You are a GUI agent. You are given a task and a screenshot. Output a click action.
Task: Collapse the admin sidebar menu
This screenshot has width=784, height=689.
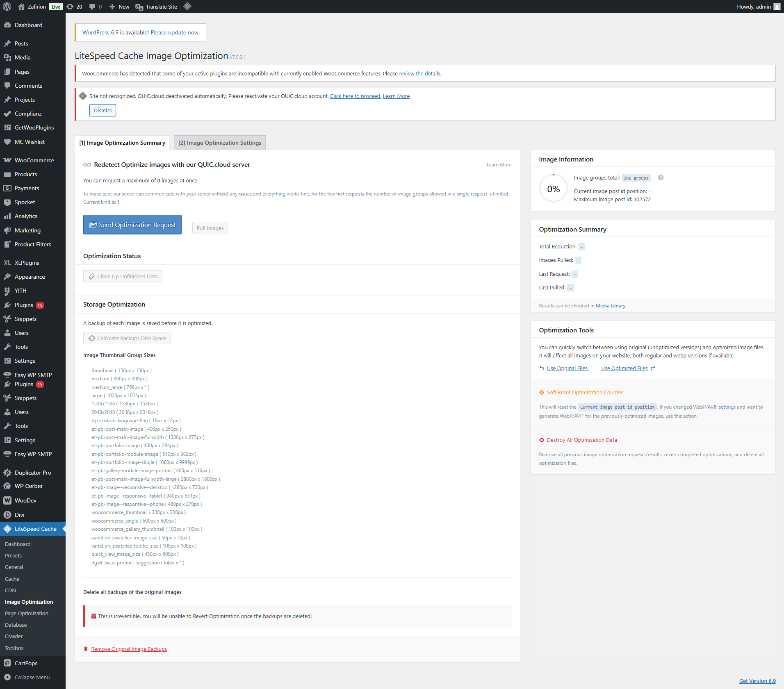(x=32, y=677)
